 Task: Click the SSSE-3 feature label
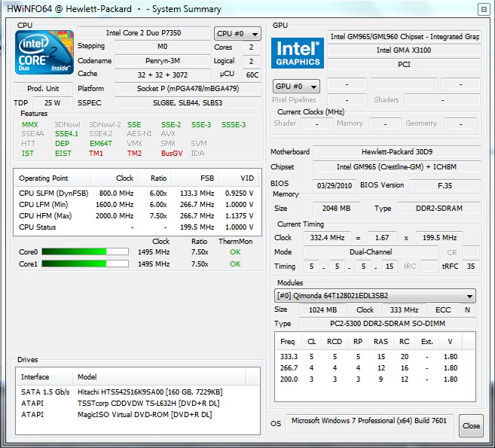pos(234,125)
